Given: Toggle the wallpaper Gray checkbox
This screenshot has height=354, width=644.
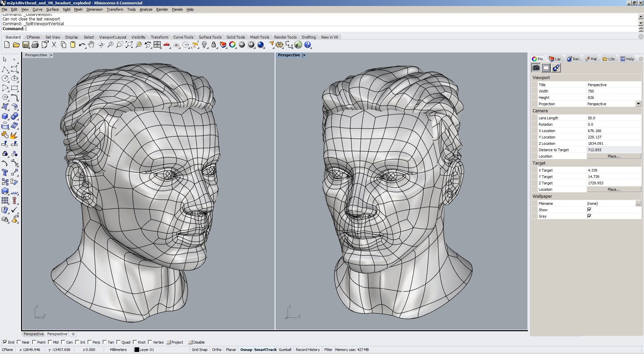Looking at the screenshot, I should coord(589,216).
